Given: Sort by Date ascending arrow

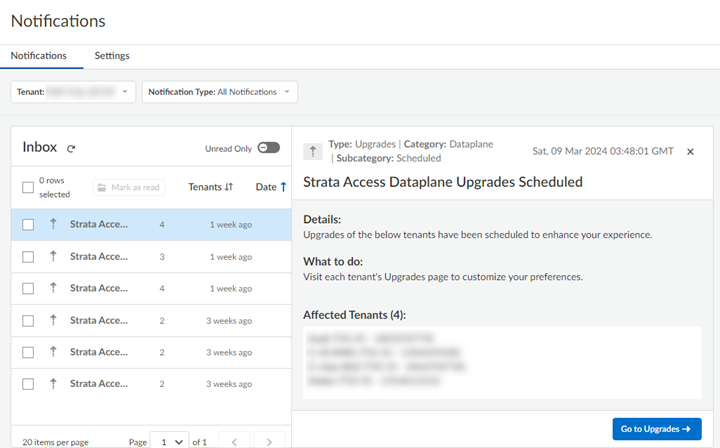Looking at the screenshot, I should (x=283, y=187).
